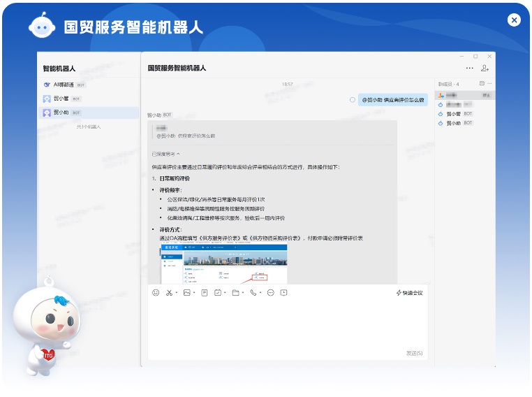532x397 pixels.
Task: Click the scissors screenshot tool icon
Action: pyautogui.click(x=169, y=293)
